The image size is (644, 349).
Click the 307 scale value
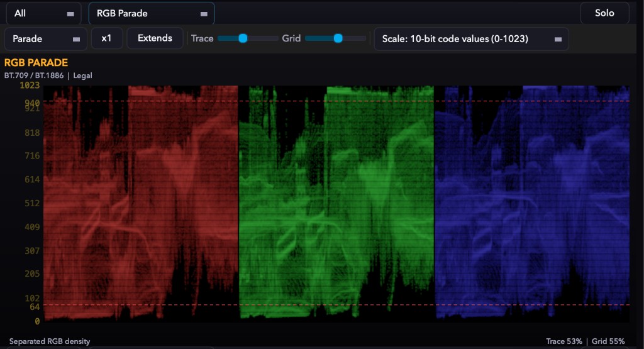click(32, 250)
